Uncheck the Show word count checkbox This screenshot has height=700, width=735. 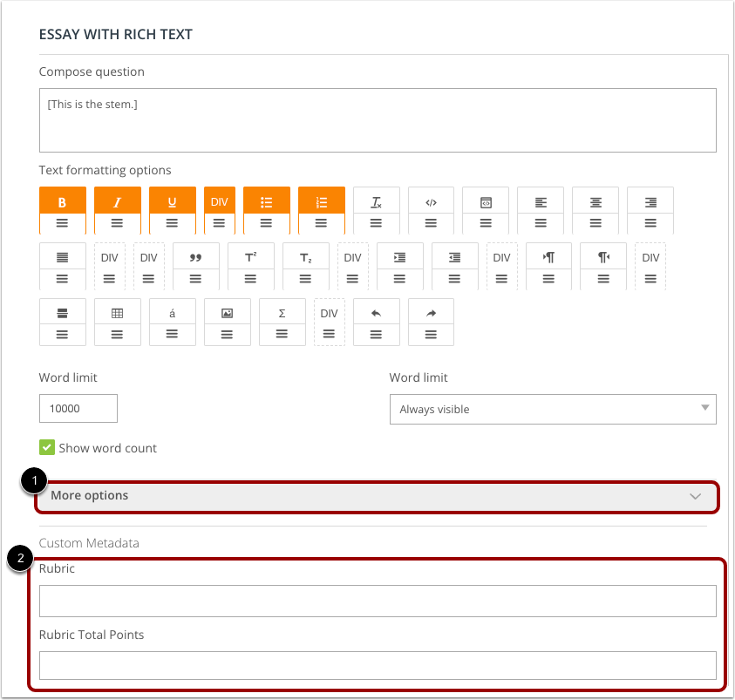(45, 447)
